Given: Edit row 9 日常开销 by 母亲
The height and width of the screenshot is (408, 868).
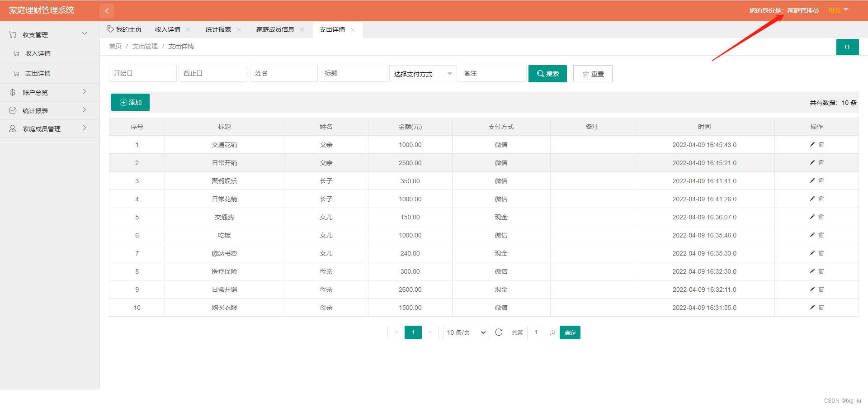Looking at the screenshot, I should click(x=812, y=289).
